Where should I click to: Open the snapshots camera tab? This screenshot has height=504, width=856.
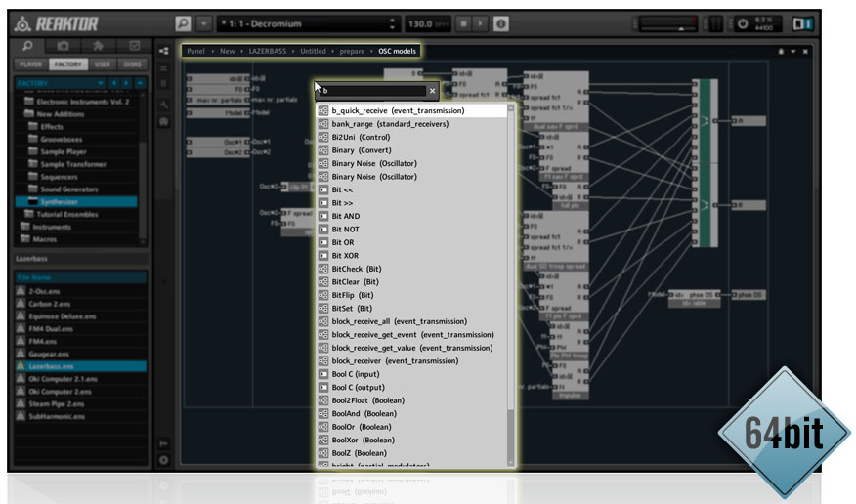point(64,46)
